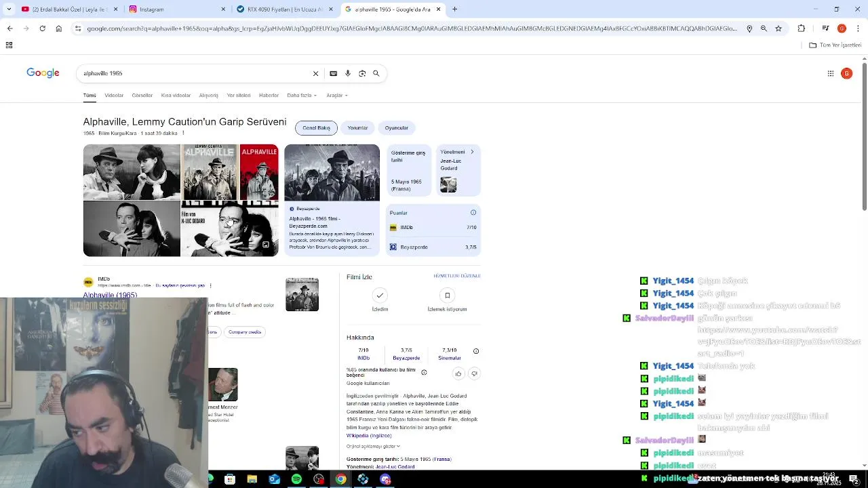Open the Beyazperde Alphaville card
Viewport: 868px width, 488px height.
[x=332, y=200]
